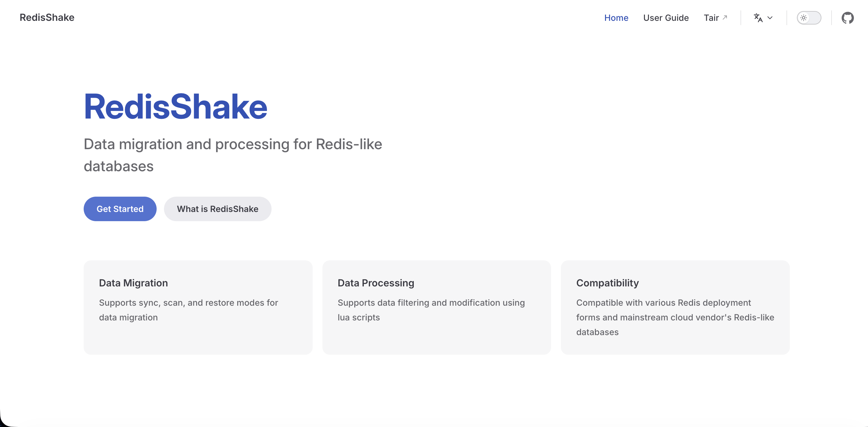Click the sun icon in theme switch
The image size is (868, 427).
click(x=804, y=18)
